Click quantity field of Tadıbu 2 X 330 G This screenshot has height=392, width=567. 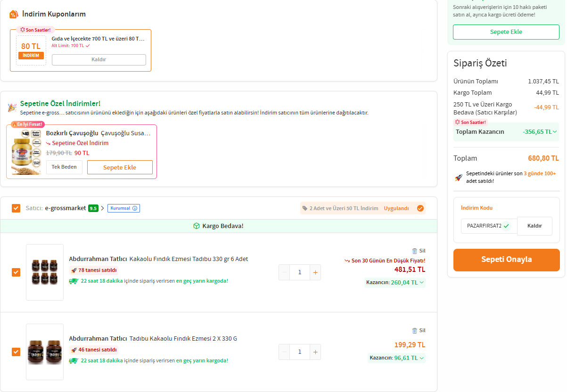tap(300, 352)
